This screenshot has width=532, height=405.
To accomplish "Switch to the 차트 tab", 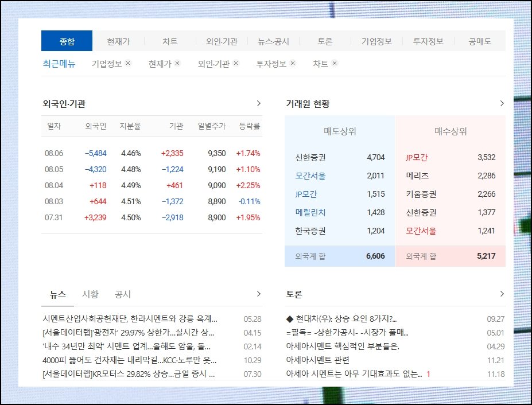I will (170, 41).
